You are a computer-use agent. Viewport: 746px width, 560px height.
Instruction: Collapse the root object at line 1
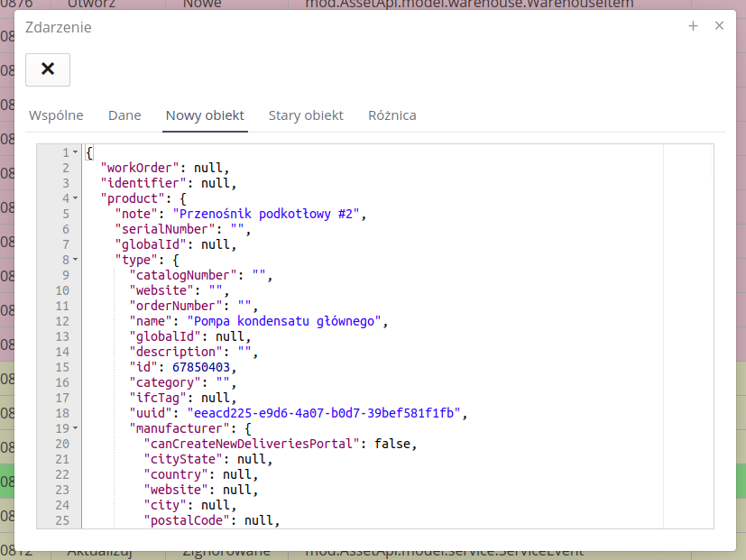click(76, 152)
